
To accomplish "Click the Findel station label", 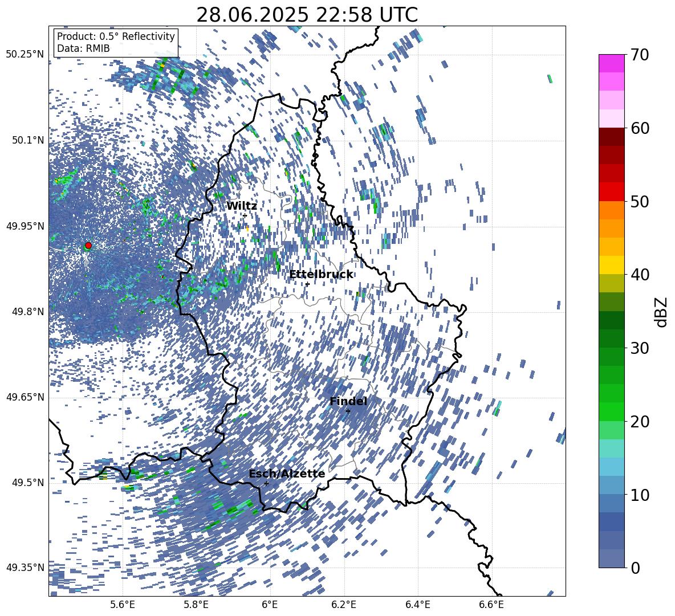I will (x=348, y=401).
